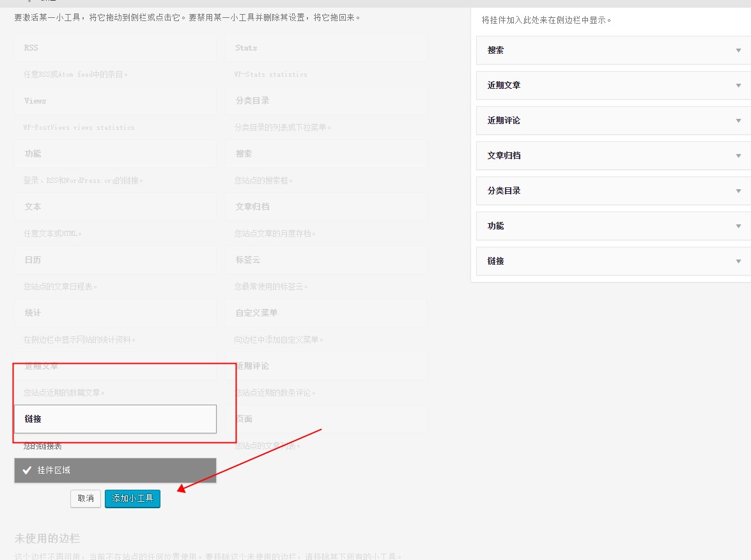Toggle the 链接 sidebar widget arrow
The image size is (751, 560).
pyautogui.click(x=738, y=261)
